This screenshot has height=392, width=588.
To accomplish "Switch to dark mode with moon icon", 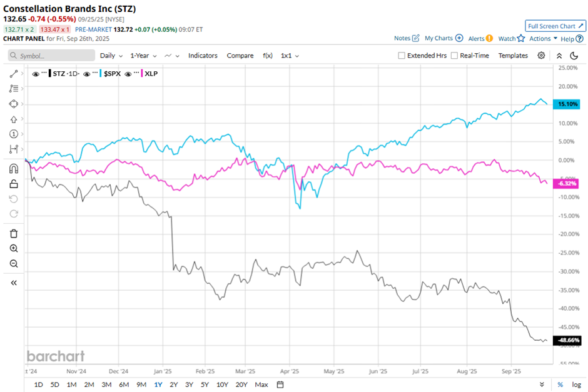I will pyautogui.click(x=574, y=56).
